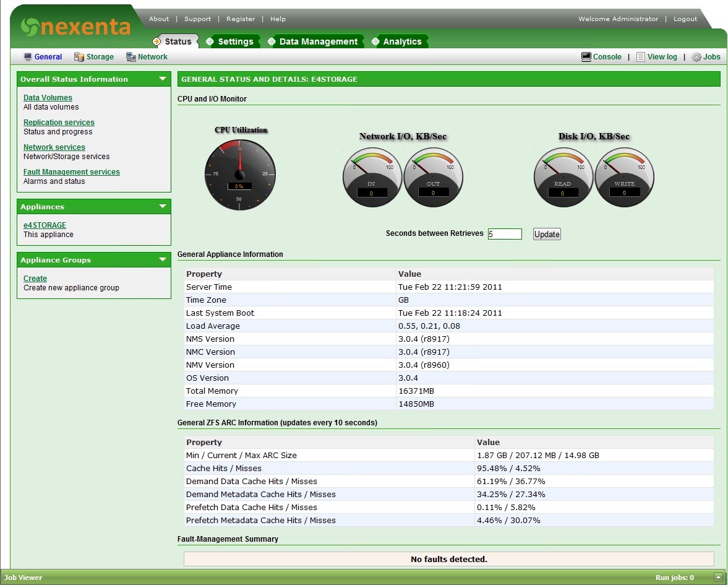Screen dimensions: 728x585
Task: Open the View log link
Action: (x=662, y=57)
